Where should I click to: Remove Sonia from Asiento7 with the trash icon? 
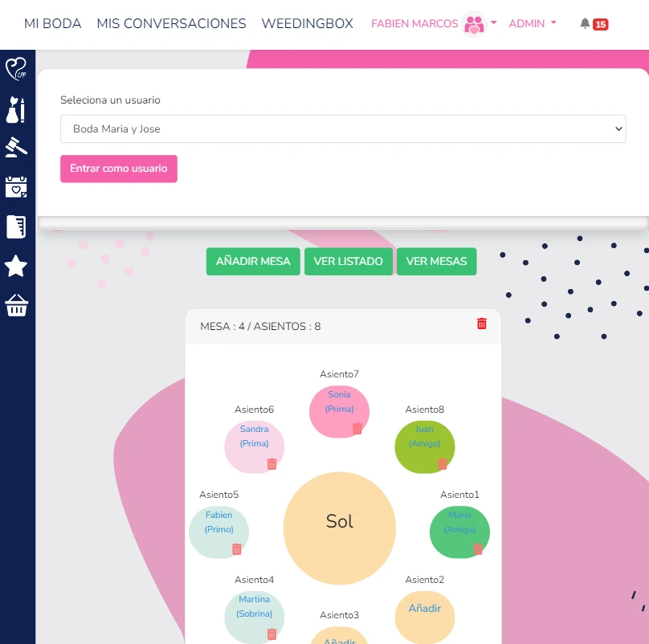[x=357, y=429]
